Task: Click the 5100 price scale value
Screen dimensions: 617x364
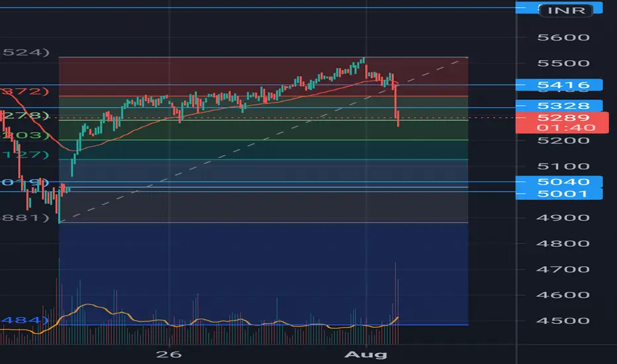Action: [563, 166]
